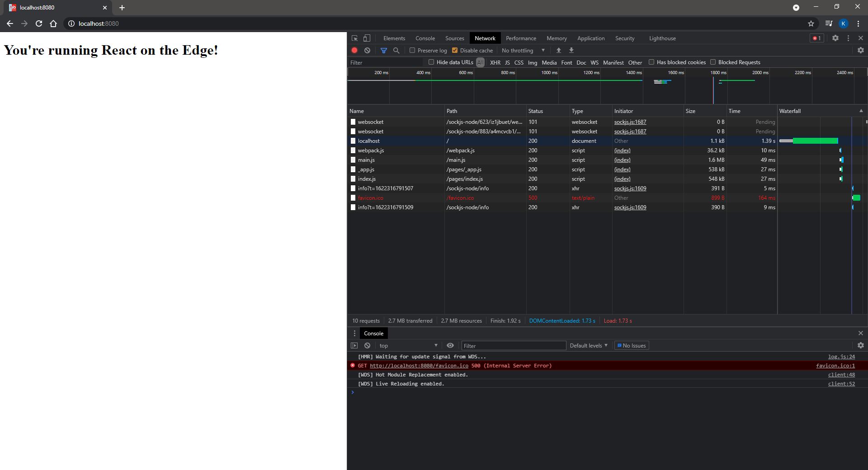Open the 'top' frame context dropdown
The image size is (868, 470).
point(407,345)
